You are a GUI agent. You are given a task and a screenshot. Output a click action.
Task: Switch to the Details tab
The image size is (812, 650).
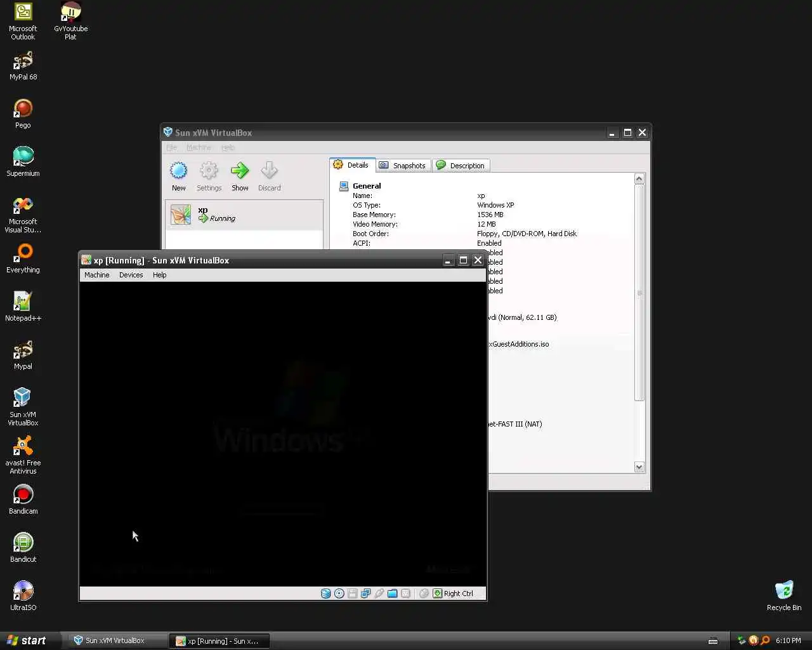(351, 165)
